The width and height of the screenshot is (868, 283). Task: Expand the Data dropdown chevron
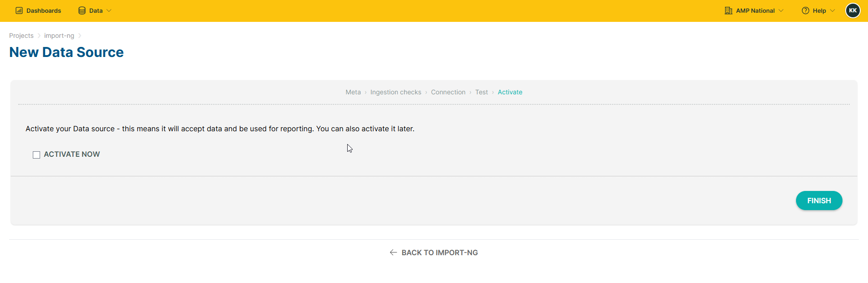[109, 10]
